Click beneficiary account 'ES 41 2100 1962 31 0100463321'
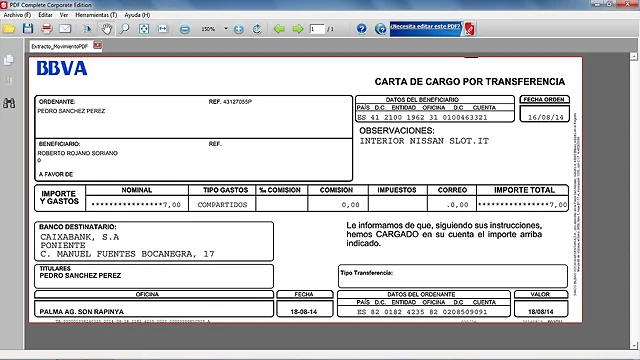Viewport: 640px width, 360px height. (x=422, y=118)
